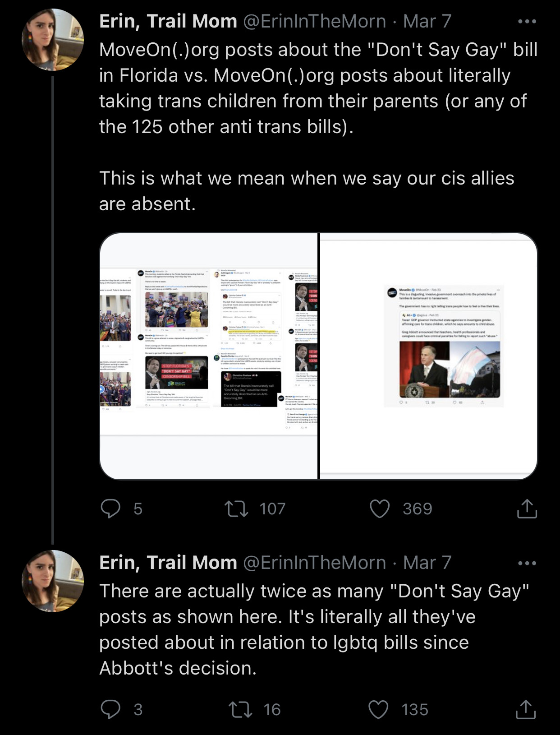Tap Erin's avatar on the second tweet
560x735 pixels.
tap(52, 581)
